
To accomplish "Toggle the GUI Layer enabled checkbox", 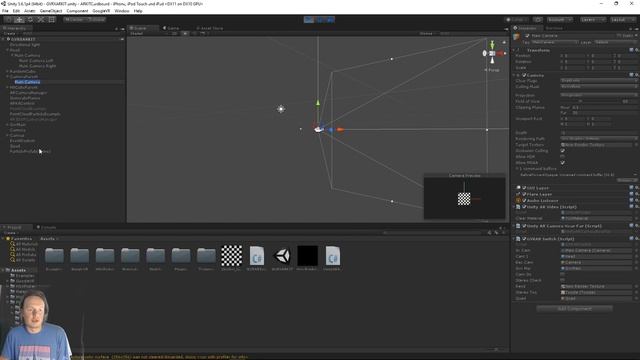I will click(x=524, y=188).
